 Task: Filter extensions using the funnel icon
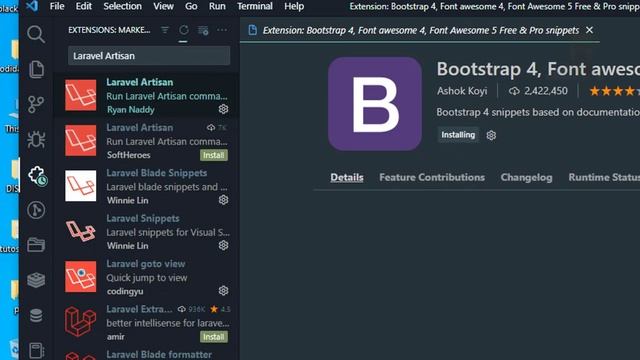pos(165,30)
